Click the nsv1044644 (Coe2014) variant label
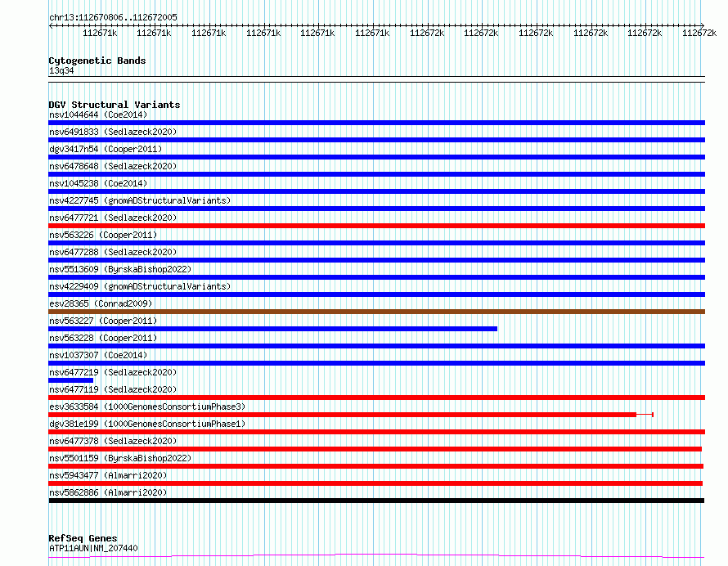The height and width of the screenshot is (566, 728). click(x=98, y=115)
